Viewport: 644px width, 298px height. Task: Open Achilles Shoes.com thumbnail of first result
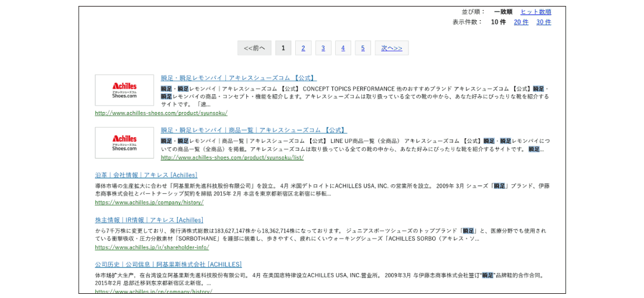125,91
